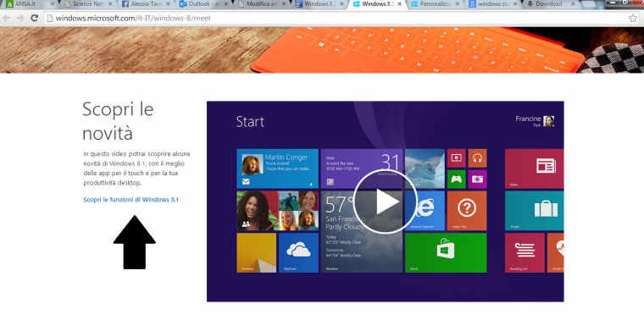Click the Store tile in the video preview

pyautogui.click(x=446, y=252)
